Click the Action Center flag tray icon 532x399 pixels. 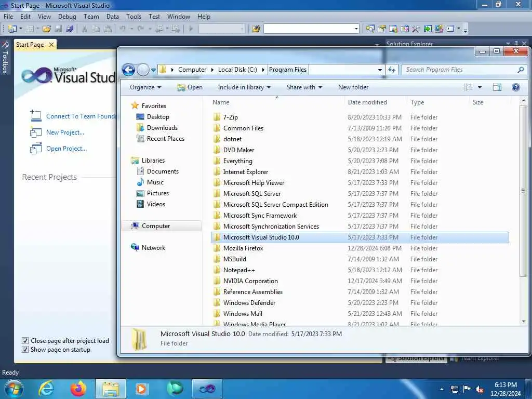(467, 389)
